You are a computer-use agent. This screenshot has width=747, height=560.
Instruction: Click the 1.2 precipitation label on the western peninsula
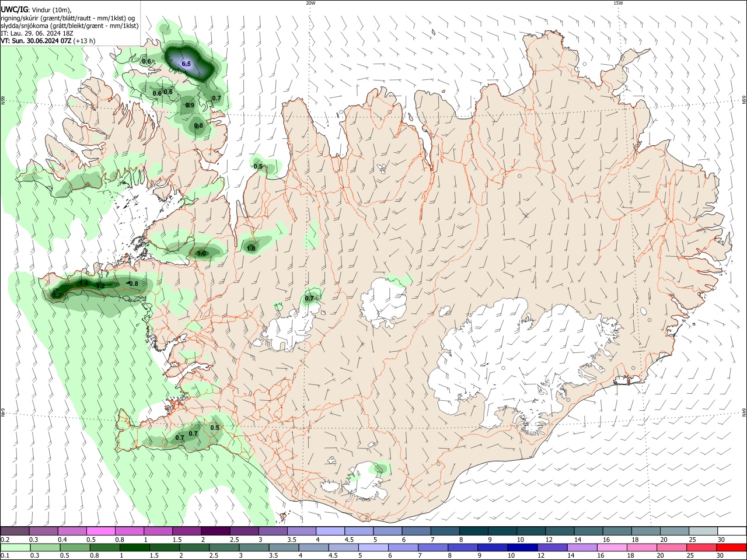click(x=100, y=286)
